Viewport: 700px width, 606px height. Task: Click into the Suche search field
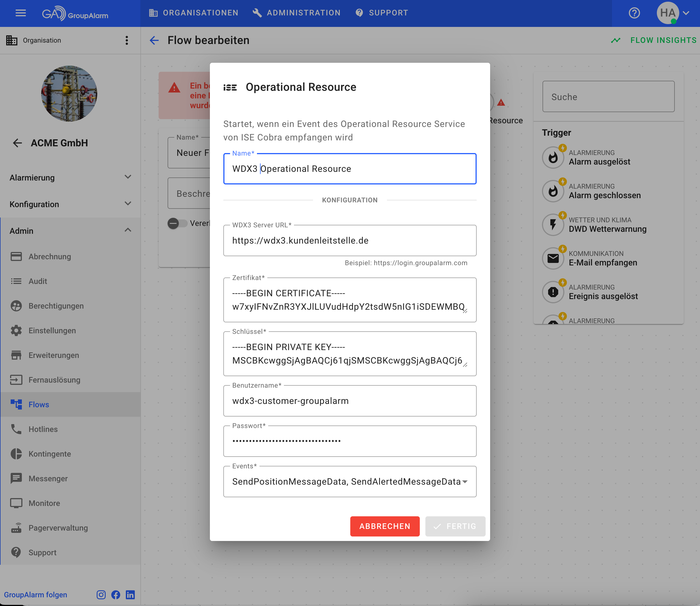[x=608, y=97]
